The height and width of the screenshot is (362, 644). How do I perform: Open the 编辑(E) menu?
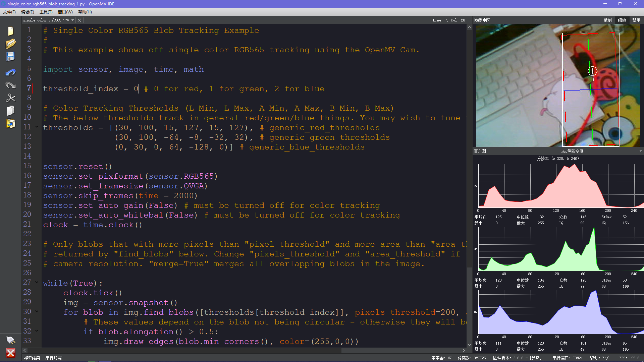pyautogui.click(x=28, y=12)
